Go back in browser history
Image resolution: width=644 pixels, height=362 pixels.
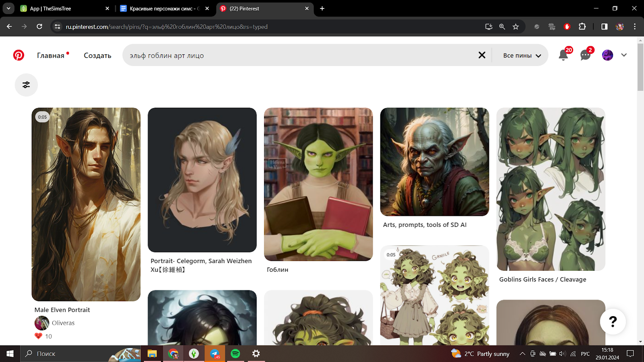[9, 27]
